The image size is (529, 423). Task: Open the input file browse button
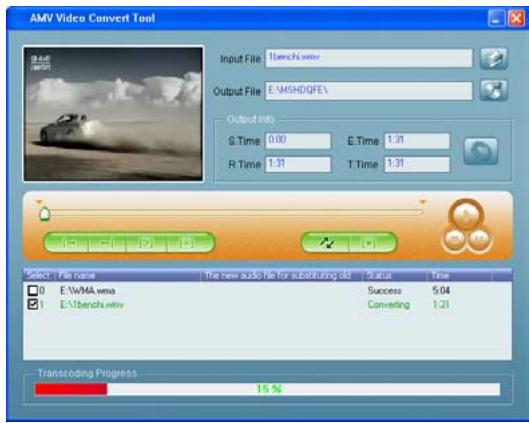[x=494, y=59]
